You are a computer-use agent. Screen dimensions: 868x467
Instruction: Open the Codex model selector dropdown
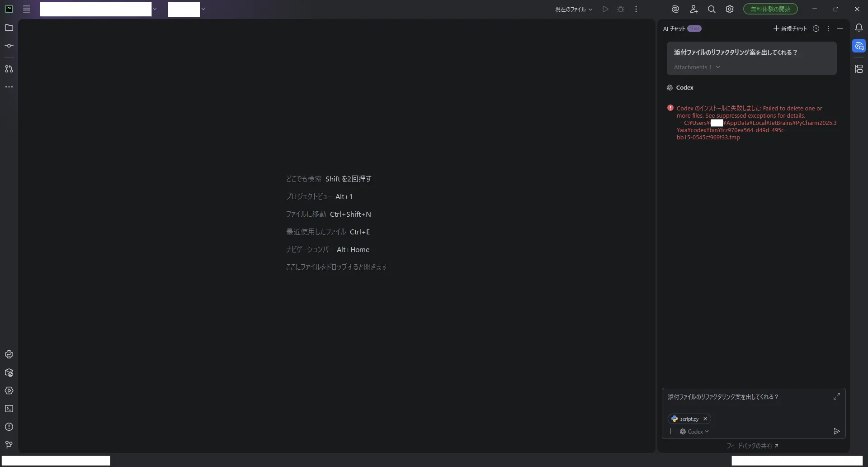click(694, 432)
